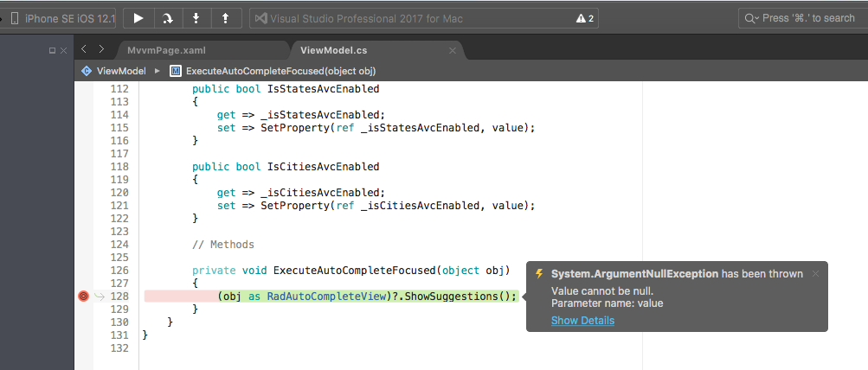Toggle the side panel dock square icon
Image resolution: width=868 pixels, height=370 pixels.
(52, 51)
